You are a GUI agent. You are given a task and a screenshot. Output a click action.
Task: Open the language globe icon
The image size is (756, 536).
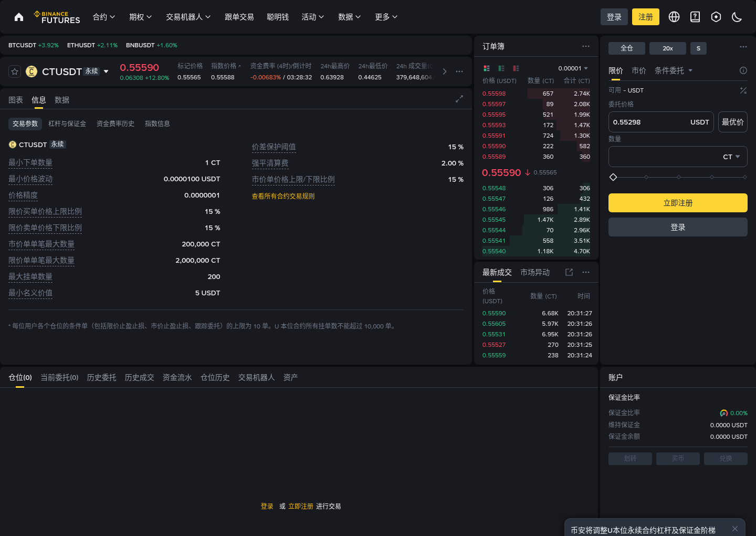click(674, 17)
